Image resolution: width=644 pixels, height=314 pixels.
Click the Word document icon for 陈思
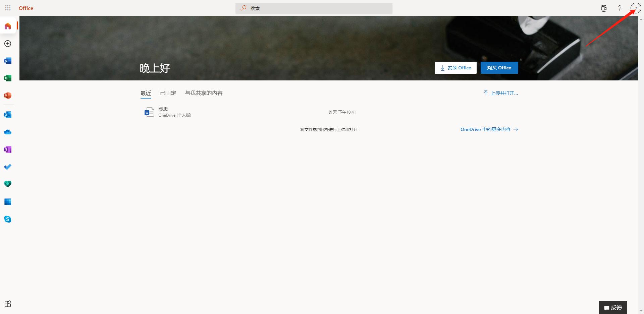click(x=149, y=112)
